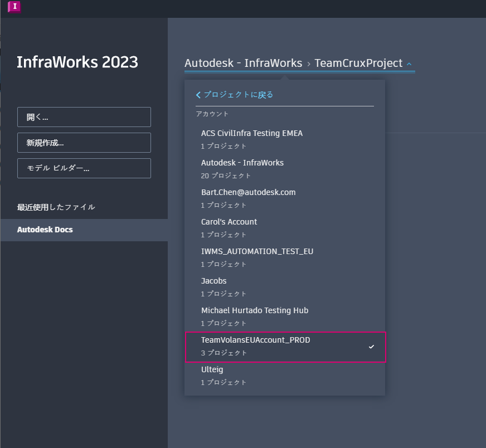
Task: Click the アカウント section header
Action: (x=212, y=114)
